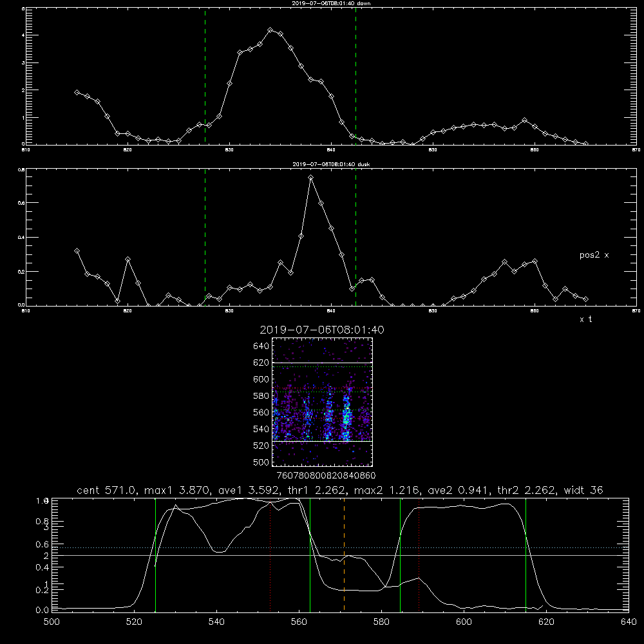The width and height of the screenshot is (644, 644).
Task: Click the orange dashed center line at 571
Action: 344,554
